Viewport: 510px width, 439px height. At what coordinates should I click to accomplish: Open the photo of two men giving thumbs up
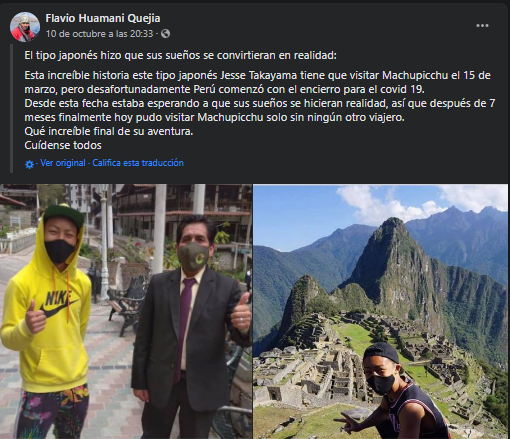(126, 311)
